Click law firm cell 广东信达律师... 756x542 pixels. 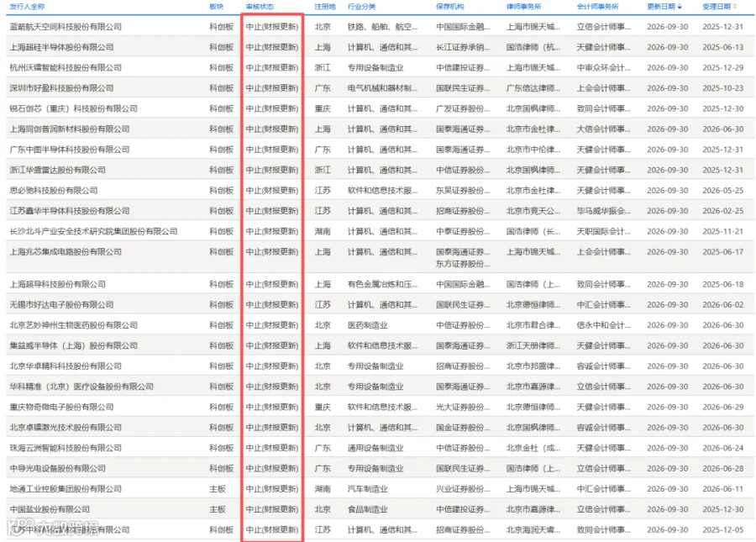tap(533, 88)
